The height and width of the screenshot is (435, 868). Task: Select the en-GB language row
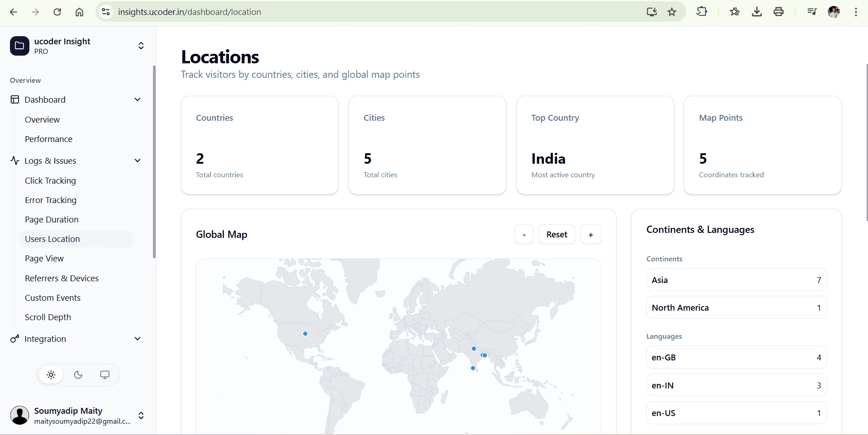tap(736, 357)
